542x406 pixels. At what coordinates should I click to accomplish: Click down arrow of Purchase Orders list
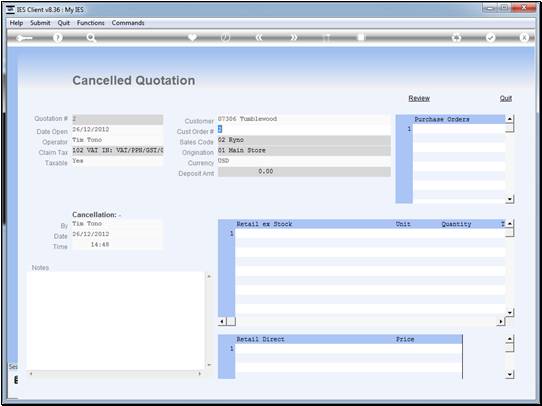coord(510,199)
